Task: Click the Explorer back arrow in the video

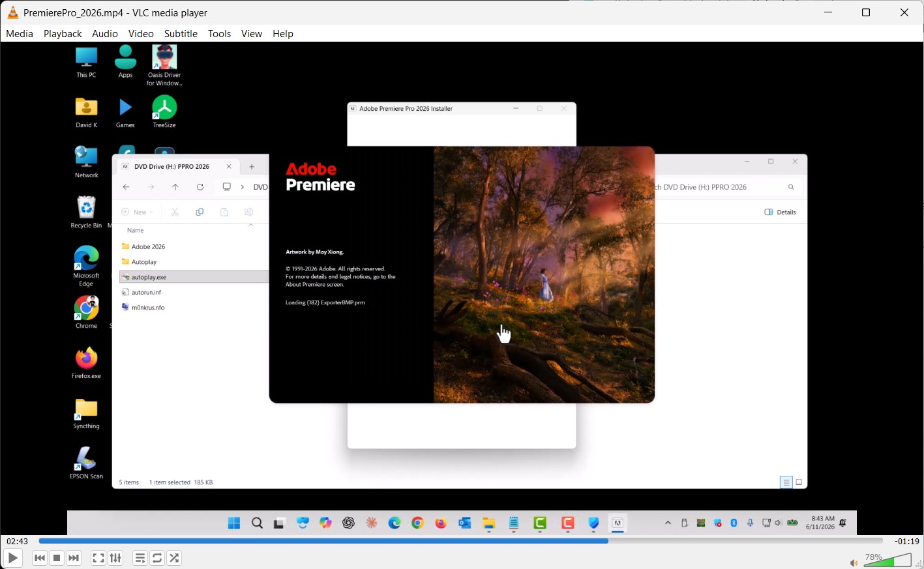Action: coord(126,187)
